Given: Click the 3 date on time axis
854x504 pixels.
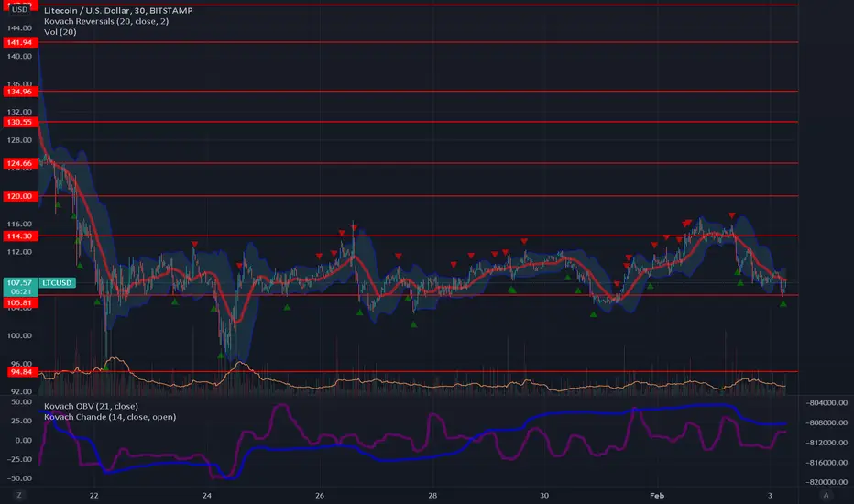Looking at the screenshot, I should pyautogui.click(x=770, y=495).
